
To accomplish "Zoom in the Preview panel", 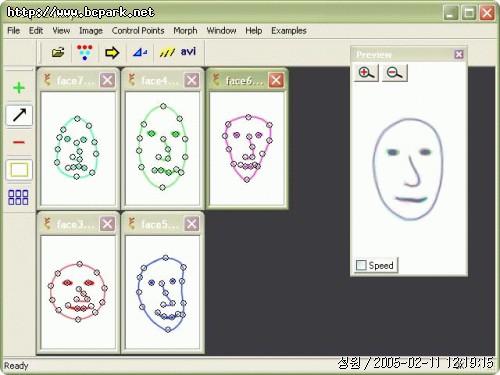I will click(366, 73).
